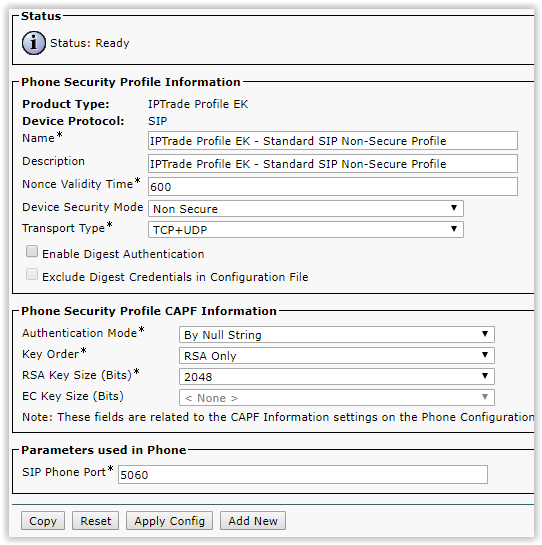The width and height of the screenshot is (542, 545).
Task: Click the 'SIP' device protocol value
Action: click(157, 121)
